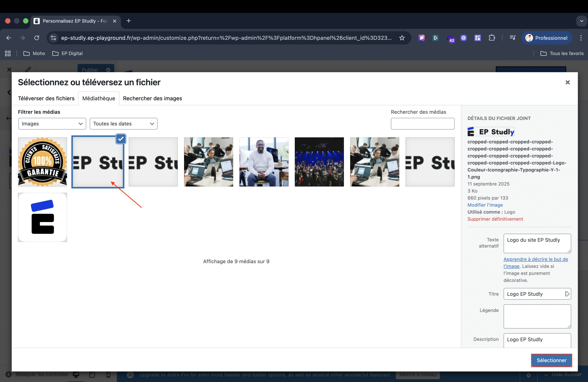Select the 100% Garantie badge thumbnail
Image resolution: width=588 pixels, height=382 pixels.
(x=43, y=162)
